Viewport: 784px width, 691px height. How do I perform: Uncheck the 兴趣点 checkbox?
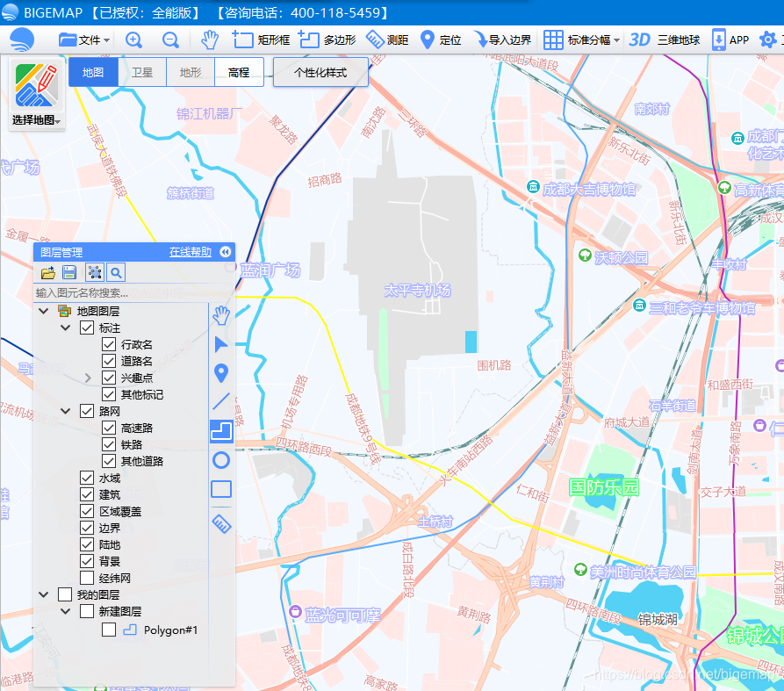pos(109,378)
